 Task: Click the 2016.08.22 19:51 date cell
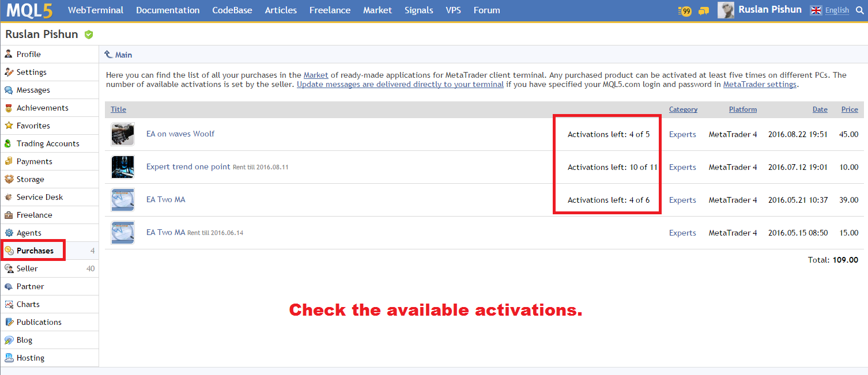[x=798, y=134]
